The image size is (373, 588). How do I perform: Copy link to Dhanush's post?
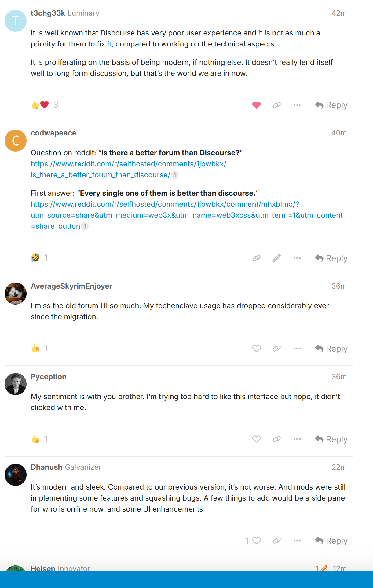tap(276, 541)
